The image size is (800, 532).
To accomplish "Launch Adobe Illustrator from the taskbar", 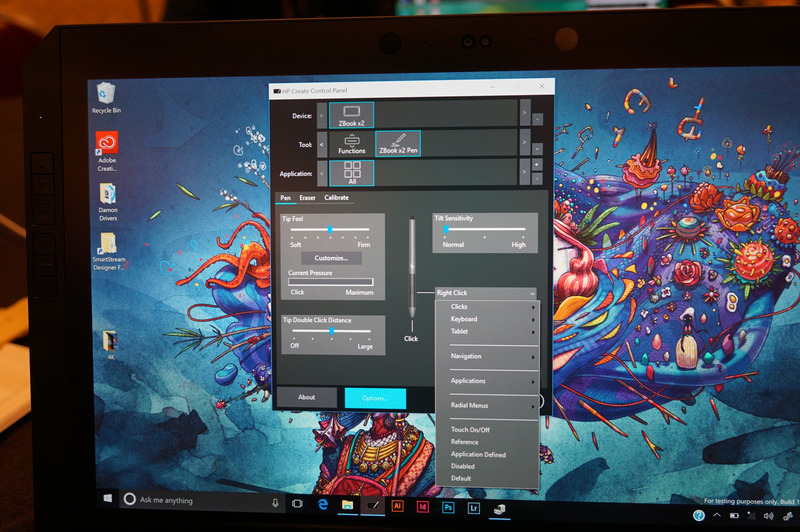I will pos(397,506).
